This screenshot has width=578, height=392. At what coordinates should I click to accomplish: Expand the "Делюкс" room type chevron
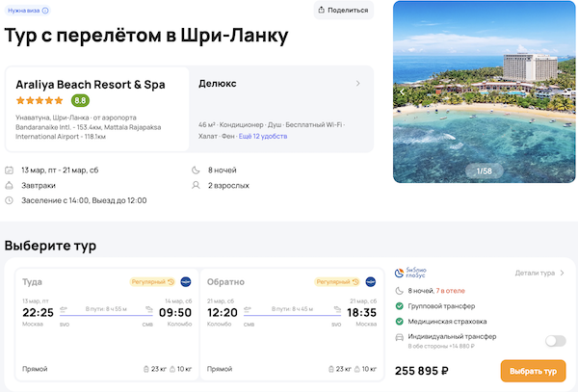358,84
